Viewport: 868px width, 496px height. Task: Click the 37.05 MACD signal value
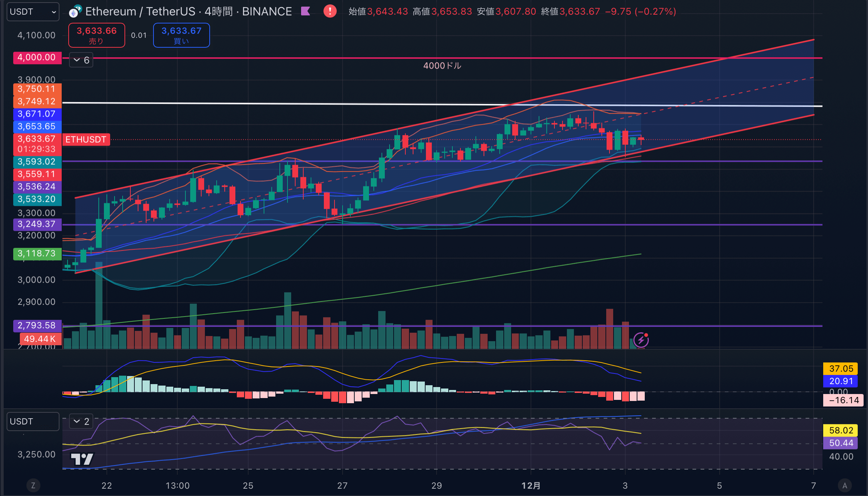click(840, 369)
